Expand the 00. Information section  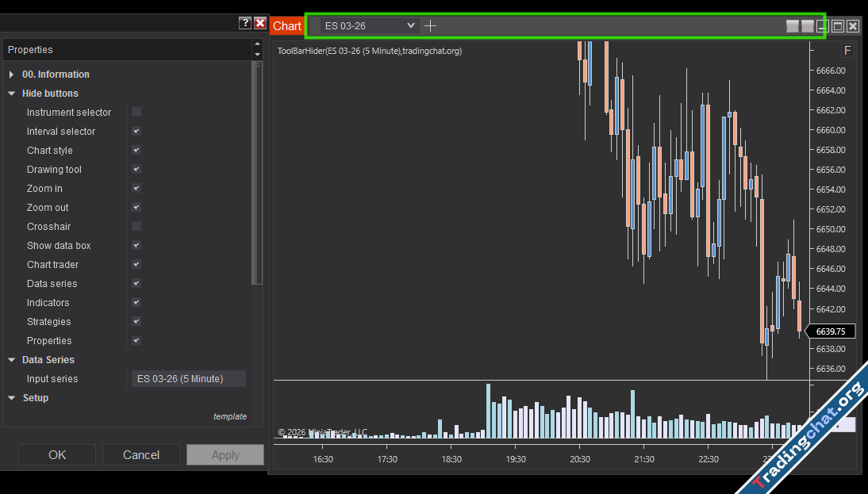12,75
